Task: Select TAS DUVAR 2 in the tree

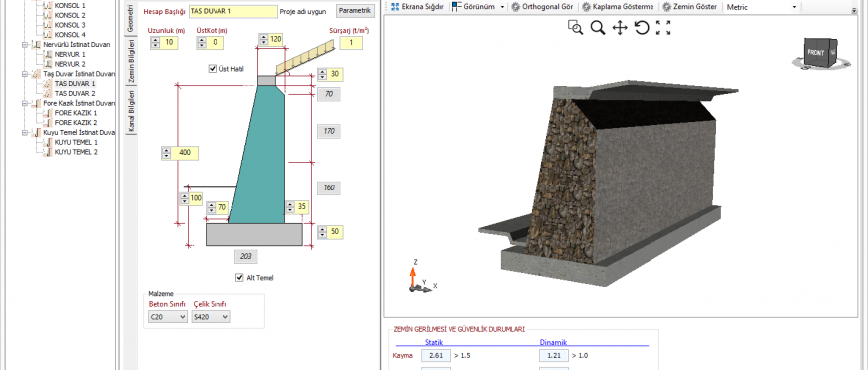Action: (75, 93)
